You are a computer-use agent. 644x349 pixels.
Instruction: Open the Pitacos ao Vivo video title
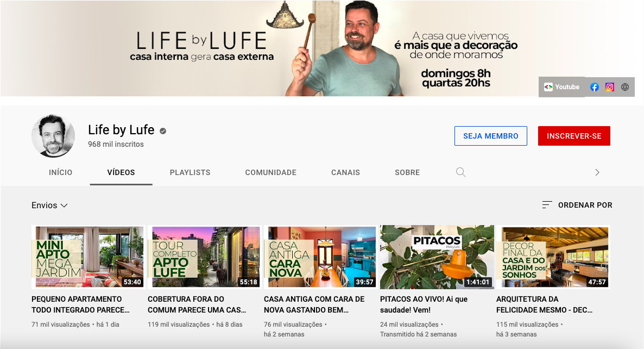(424, 304)
